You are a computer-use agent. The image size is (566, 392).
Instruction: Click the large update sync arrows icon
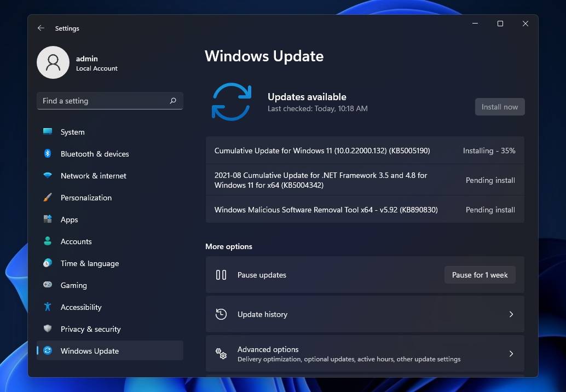[x=232, y=102]
